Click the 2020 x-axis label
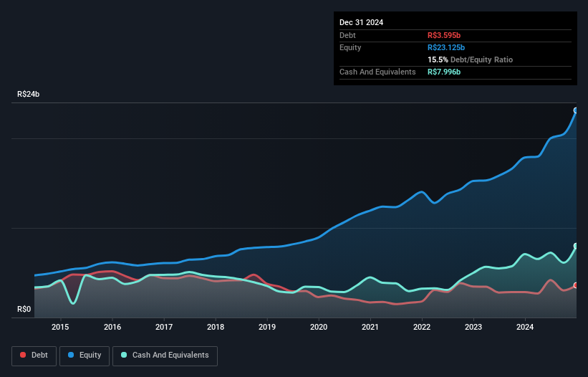The image size is (588, 377). point(319,327)
